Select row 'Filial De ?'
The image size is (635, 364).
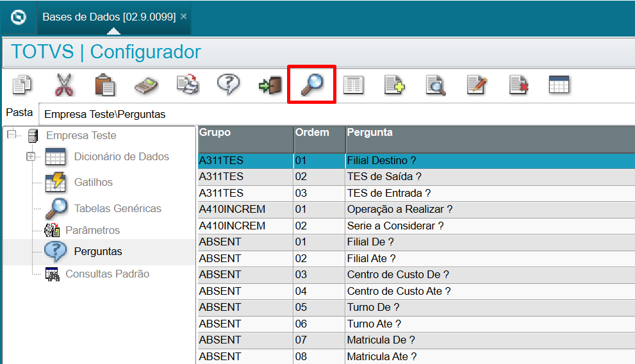[x=416, y=242]
